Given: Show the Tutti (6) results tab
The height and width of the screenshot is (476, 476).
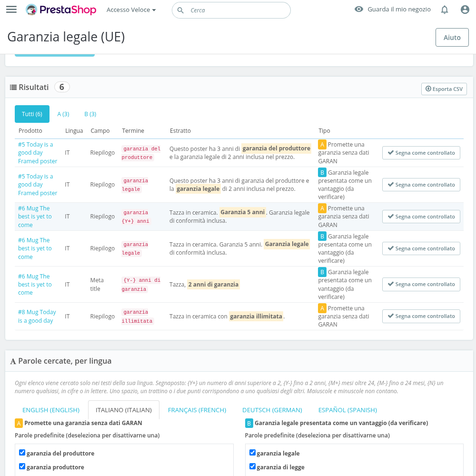Looking at the screenshot, I should [32, 114].
